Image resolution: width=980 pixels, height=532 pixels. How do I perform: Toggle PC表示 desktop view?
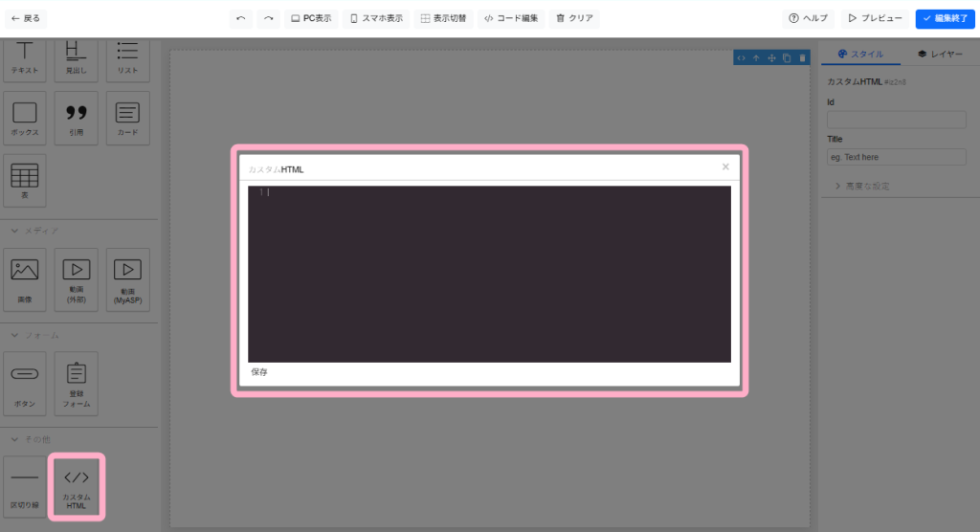pyautogui.click(x=311, y=18)
